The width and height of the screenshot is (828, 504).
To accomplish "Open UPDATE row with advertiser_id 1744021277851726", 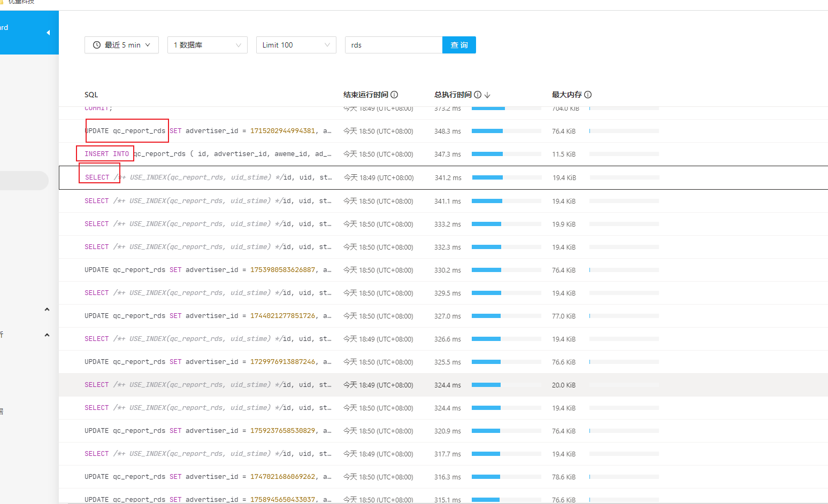I will coord(443,316).
